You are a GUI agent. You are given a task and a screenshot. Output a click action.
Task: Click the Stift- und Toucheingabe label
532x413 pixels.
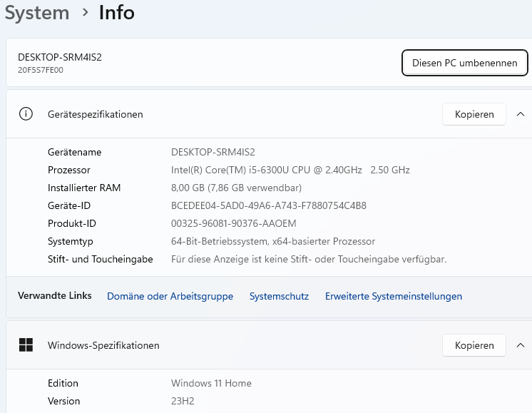[101, 259]
